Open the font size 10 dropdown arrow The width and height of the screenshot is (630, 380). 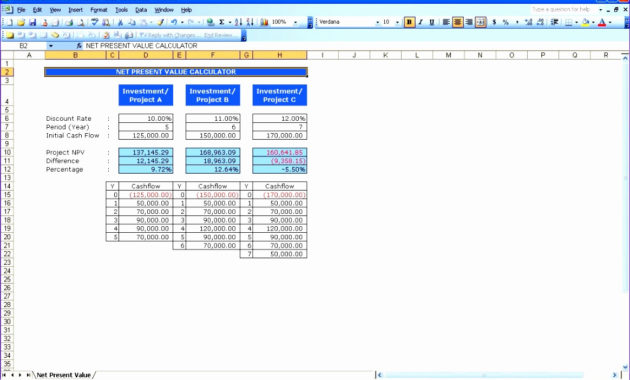(x=397, y=22)
